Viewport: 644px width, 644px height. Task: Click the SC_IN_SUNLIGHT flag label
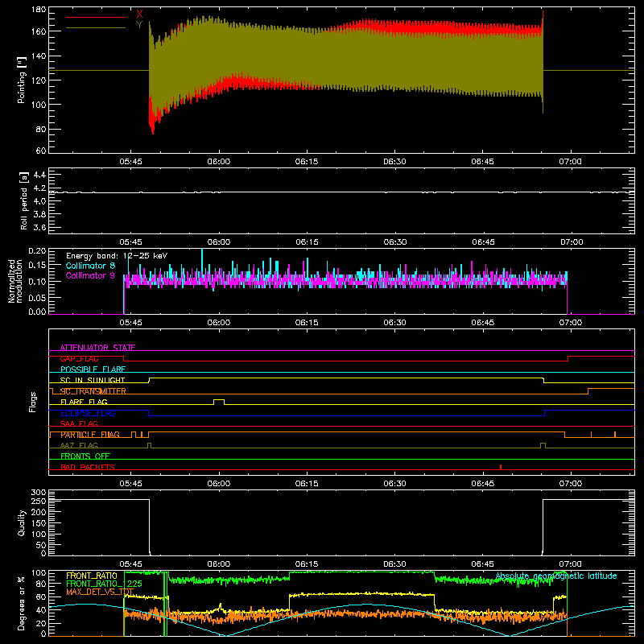point(93,380)
